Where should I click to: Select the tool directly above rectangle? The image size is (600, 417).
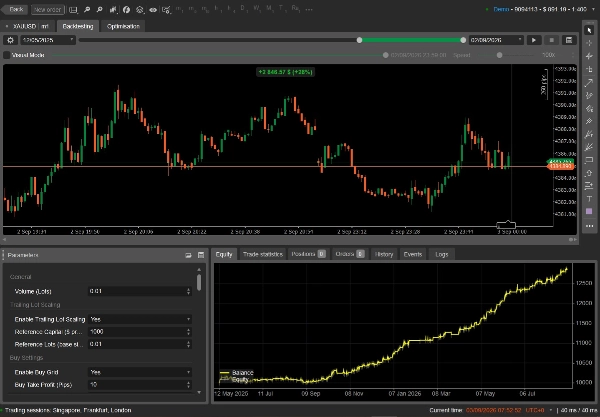click(x=589, y=147)
